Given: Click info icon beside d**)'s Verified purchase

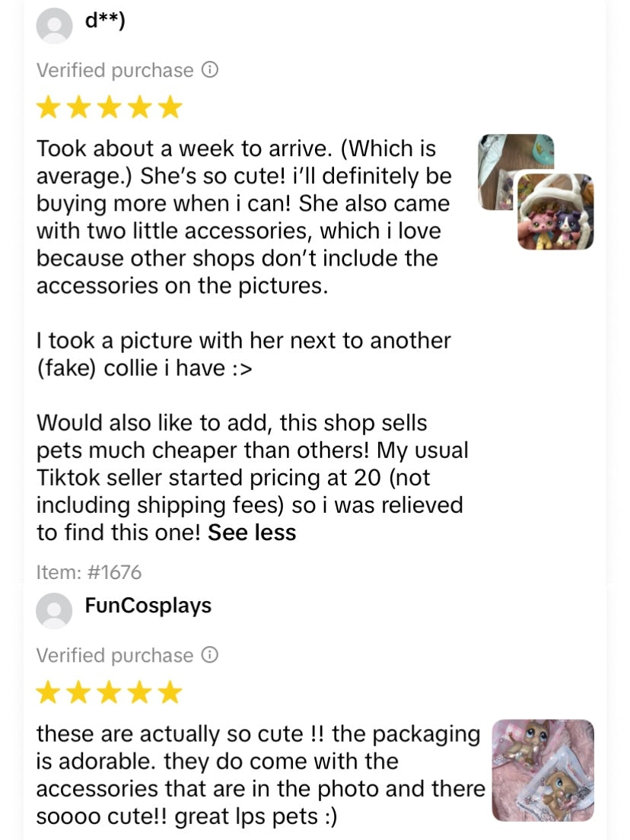Looking at the screenshot, I should tap(209, 70).
